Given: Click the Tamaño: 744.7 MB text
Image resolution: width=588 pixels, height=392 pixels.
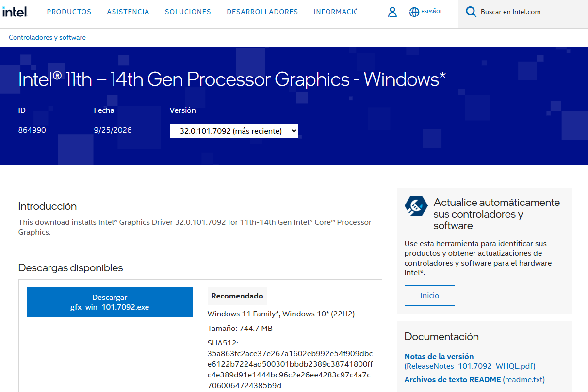Looking at the screenshot, I should (x=240, y=328).
